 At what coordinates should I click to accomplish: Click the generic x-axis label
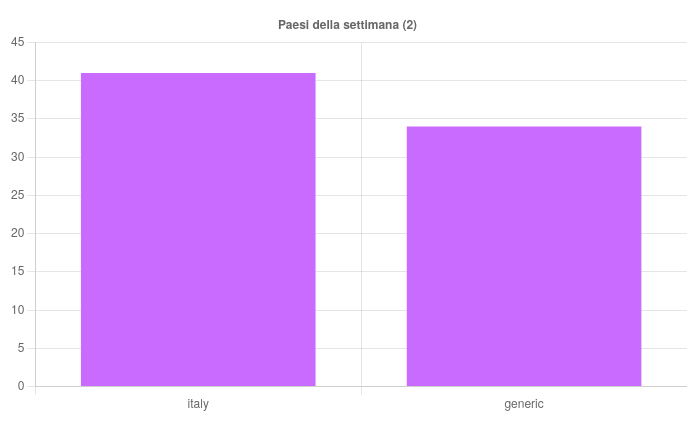tap(524, 404)
